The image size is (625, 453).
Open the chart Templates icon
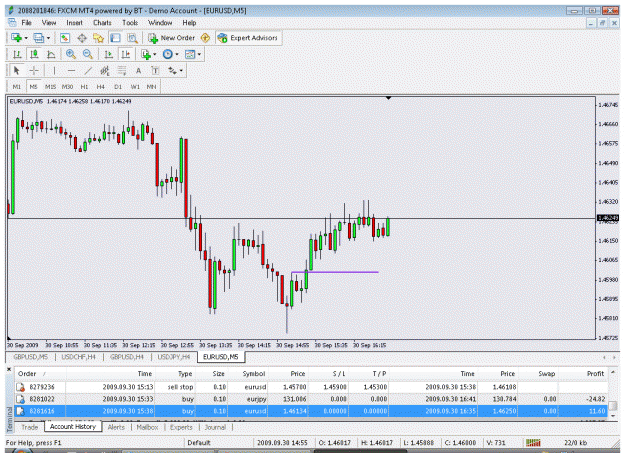pyautogui.click(x=190, y=54)
